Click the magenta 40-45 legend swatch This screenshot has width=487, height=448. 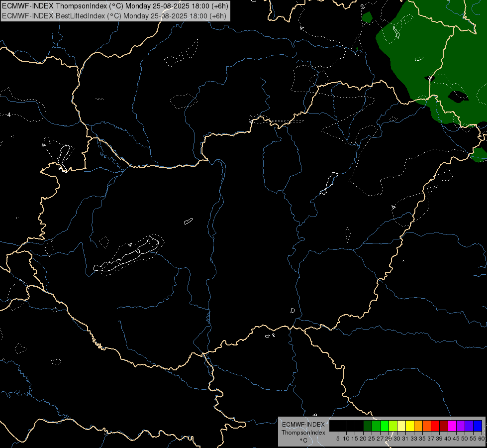tap(452, 426)
